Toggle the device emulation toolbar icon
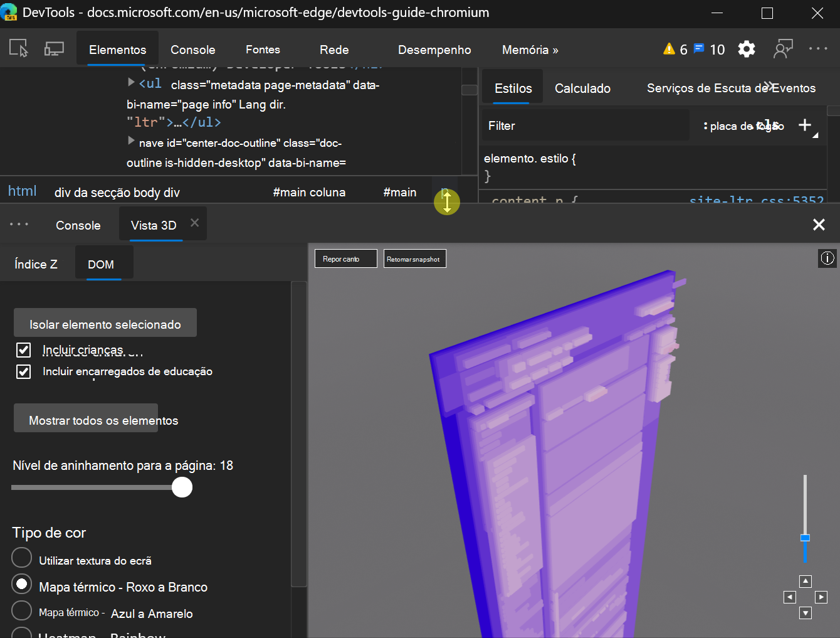840x638 pixels. click(54, 48)
